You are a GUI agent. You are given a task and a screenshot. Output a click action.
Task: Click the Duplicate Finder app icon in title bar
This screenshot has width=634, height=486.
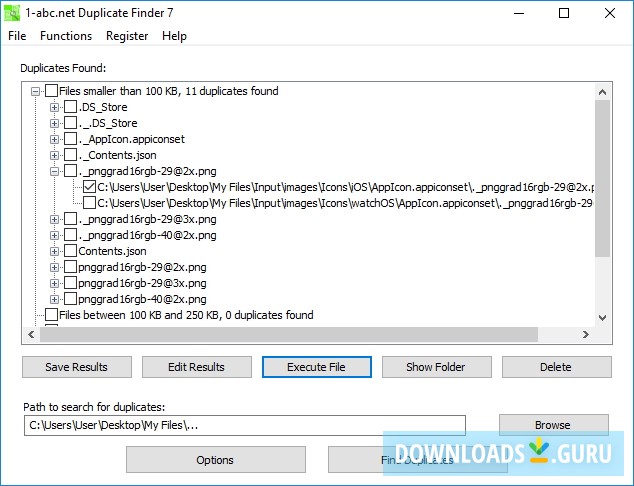pyautogui.click(x=12, y=13)
